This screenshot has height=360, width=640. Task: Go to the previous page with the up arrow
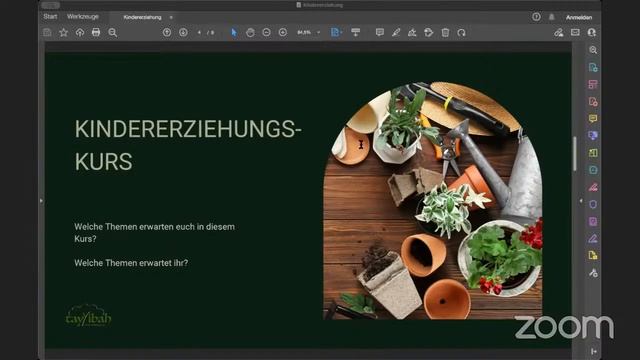[167, 32]
